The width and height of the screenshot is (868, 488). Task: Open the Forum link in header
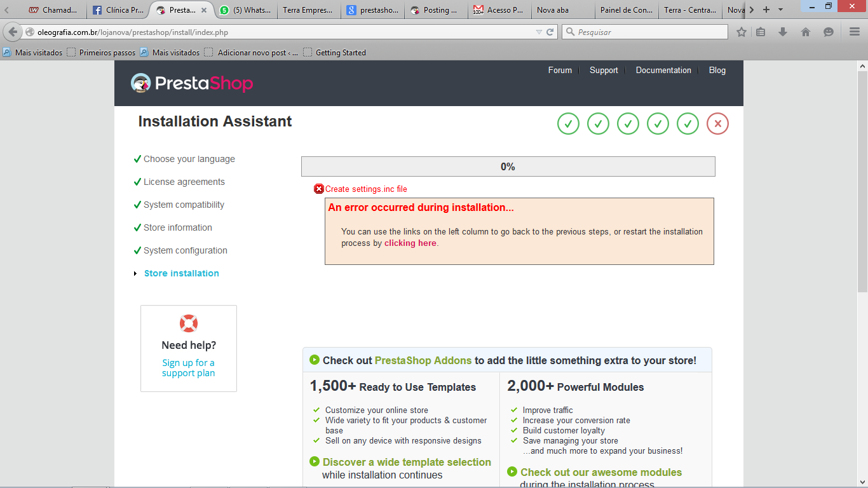(560, 71)
